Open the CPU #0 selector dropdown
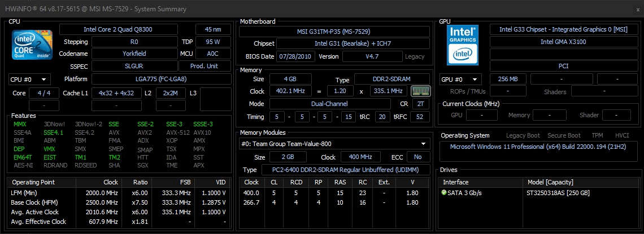This screenshot has height=234, width=644. (29, 80)
